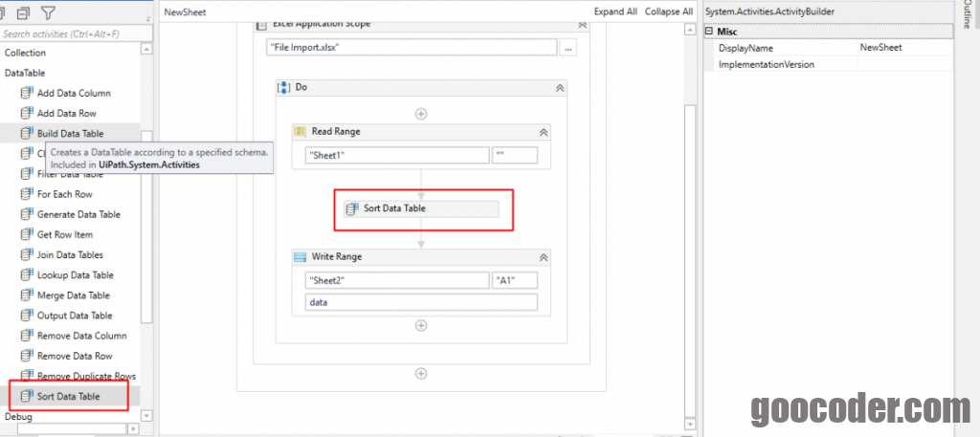Collapse the Excel Application Scope activity
The width and height of the screenshot is (980, 437).
pyautogui.click(x=582, y=25)
